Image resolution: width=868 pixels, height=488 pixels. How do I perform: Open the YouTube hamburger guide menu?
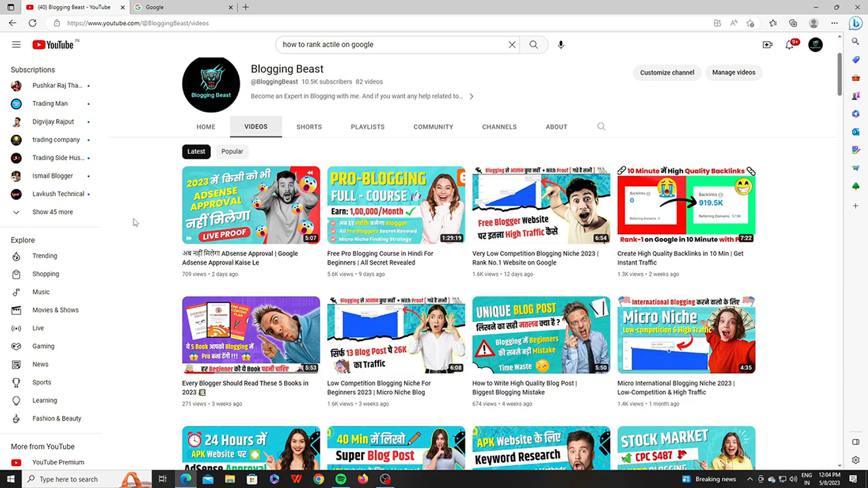point(16,44)
